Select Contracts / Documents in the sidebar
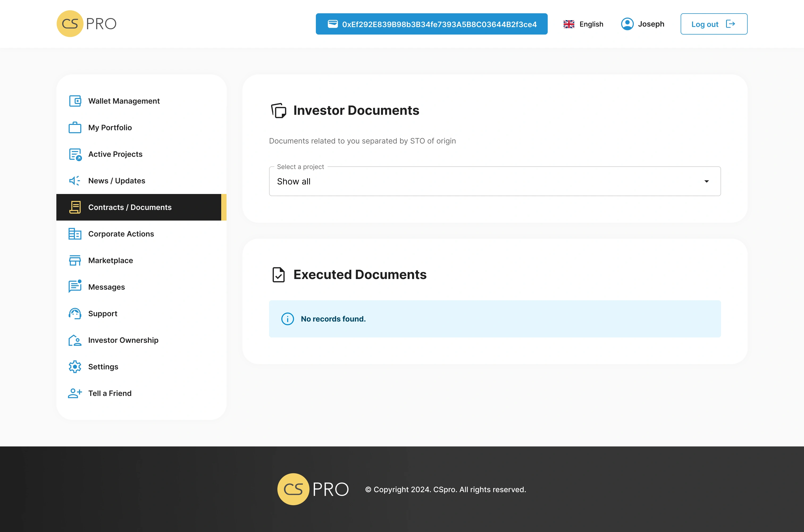Image resolution: width=804 pixels, height=532 pixels. pyautogui.click(x=130, y=207)
